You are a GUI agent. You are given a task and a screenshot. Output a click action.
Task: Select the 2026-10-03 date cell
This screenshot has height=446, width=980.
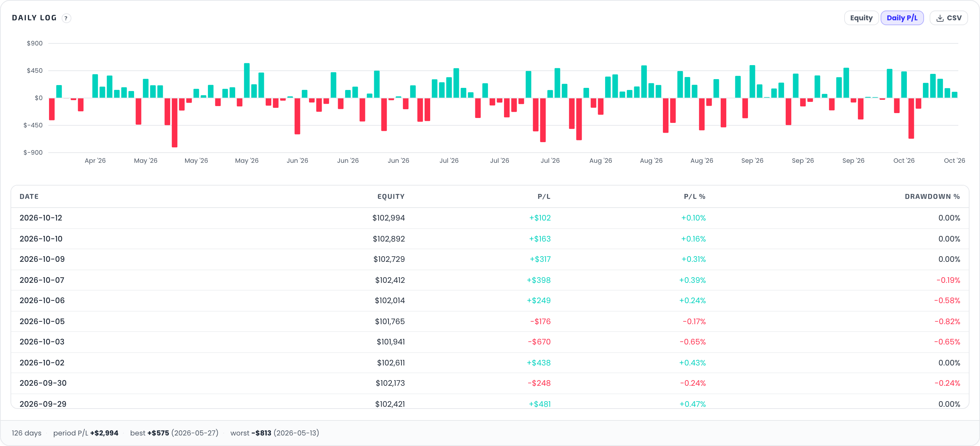click(42, 342)
